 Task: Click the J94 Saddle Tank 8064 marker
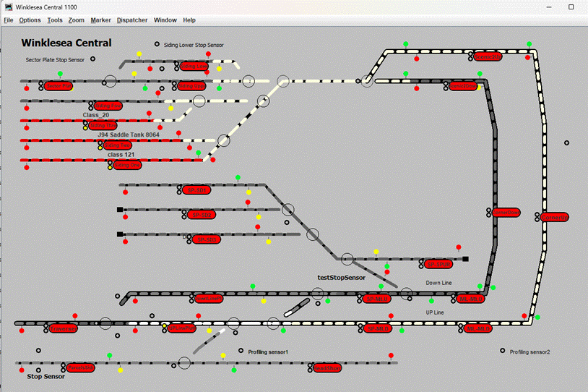click(129, 135)
